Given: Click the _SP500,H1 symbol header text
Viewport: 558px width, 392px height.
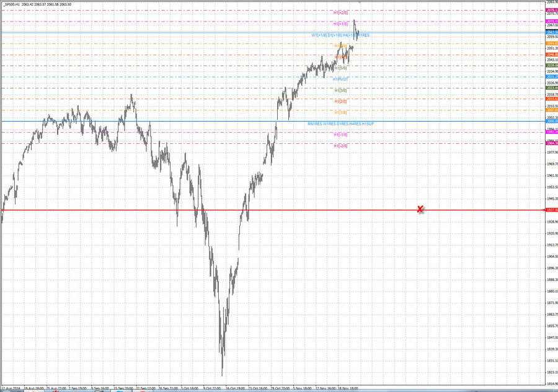Looking at the screenshot, I should click(x=10, y=4).
